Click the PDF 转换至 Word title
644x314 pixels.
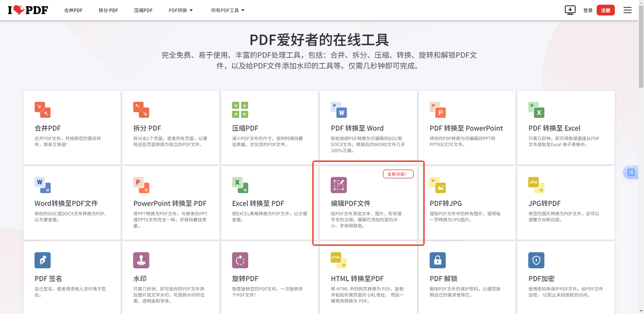(x=357, y=128)
